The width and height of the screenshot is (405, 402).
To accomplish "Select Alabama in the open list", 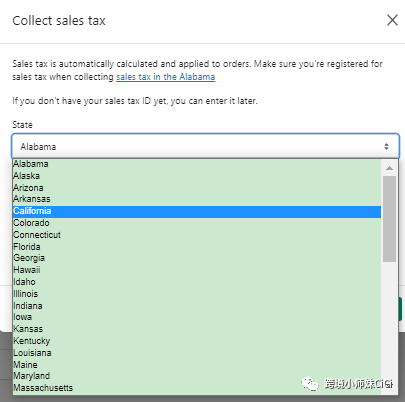I will coord(197,164).
